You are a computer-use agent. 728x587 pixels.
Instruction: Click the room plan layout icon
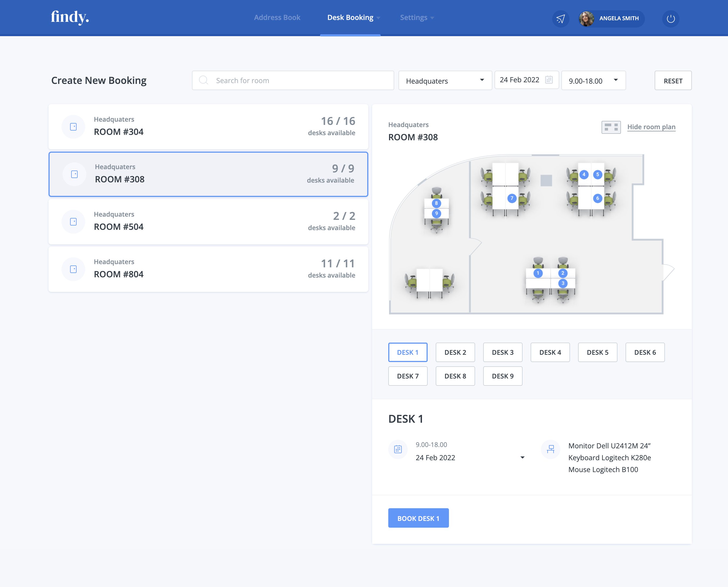click(x=611, y=127)
